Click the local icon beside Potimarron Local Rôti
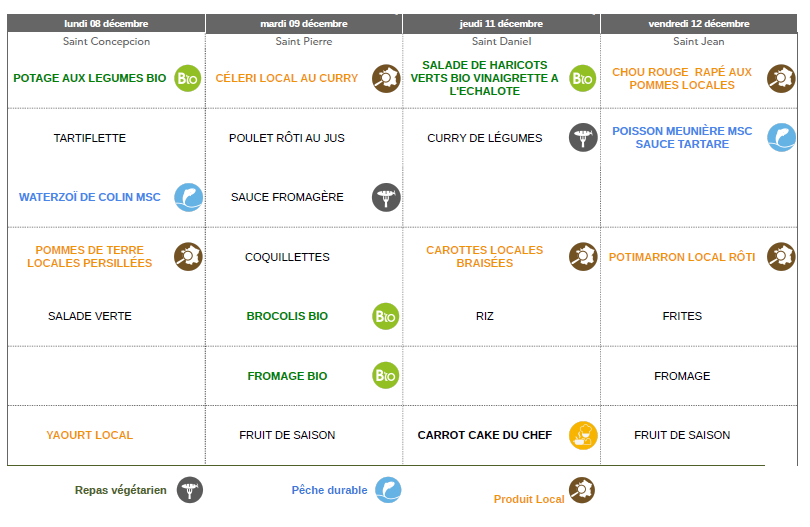Viewport: 810px width, 527px height. point(781,257)
